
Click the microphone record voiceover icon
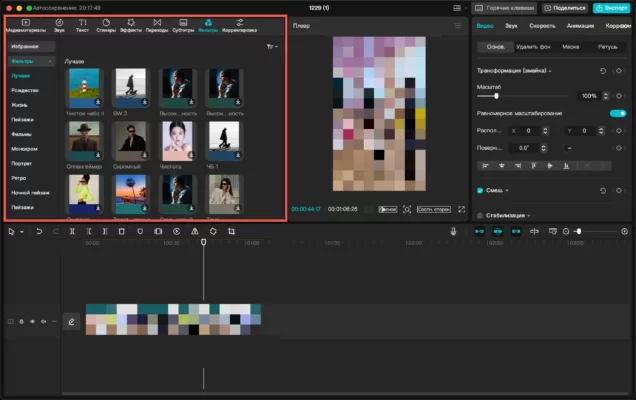(x=453, y=231)
